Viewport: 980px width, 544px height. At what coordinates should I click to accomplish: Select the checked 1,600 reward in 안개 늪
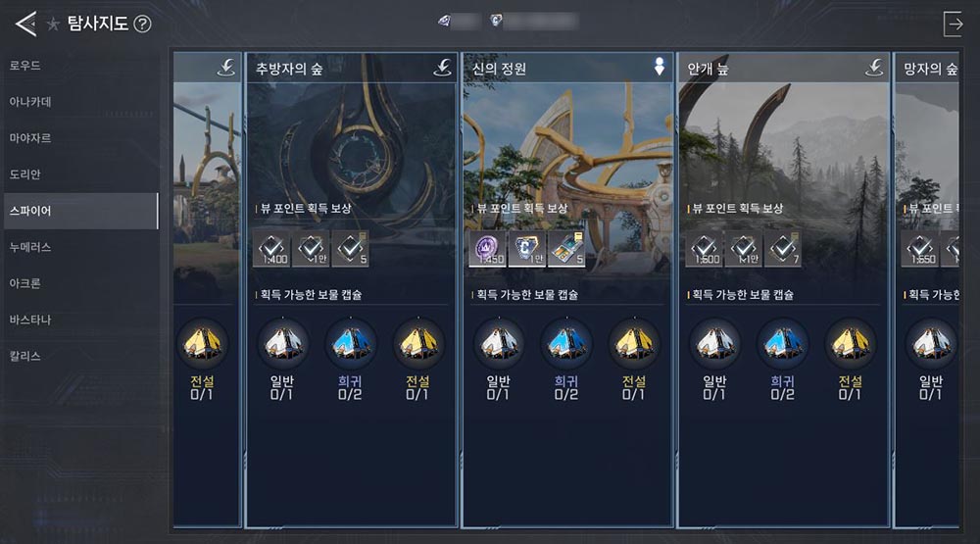[704, 248]
